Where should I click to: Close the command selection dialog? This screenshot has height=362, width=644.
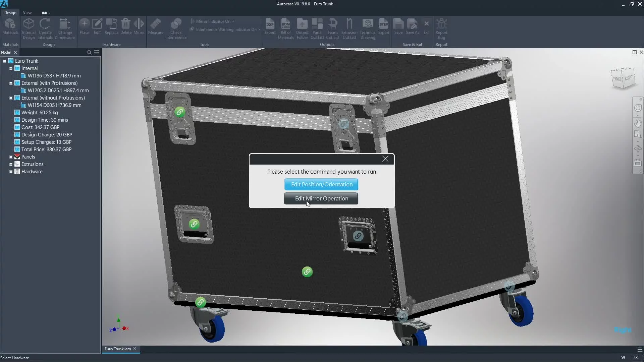(x=385, y=159)
